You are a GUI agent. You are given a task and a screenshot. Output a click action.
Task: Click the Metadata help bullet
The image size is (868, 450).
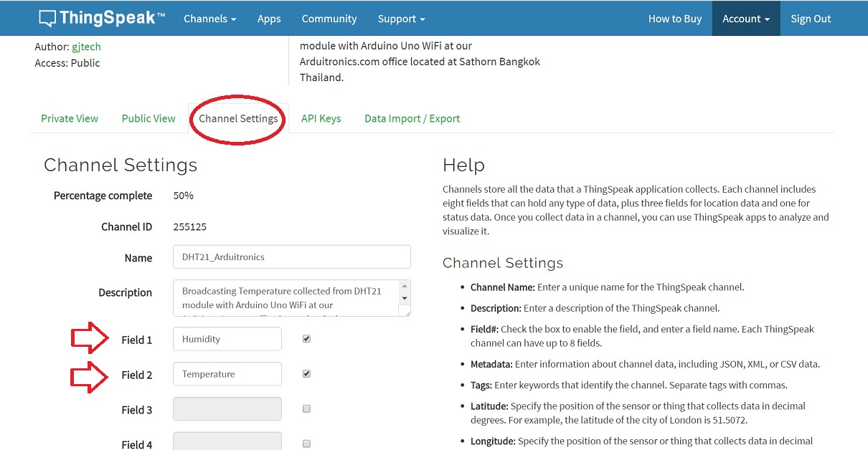[x=645, y=364]
